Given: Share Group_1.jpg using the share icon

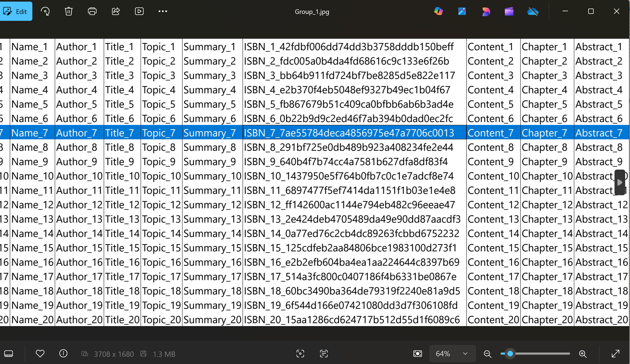Looking at the screenshot, I should [116, 11].
